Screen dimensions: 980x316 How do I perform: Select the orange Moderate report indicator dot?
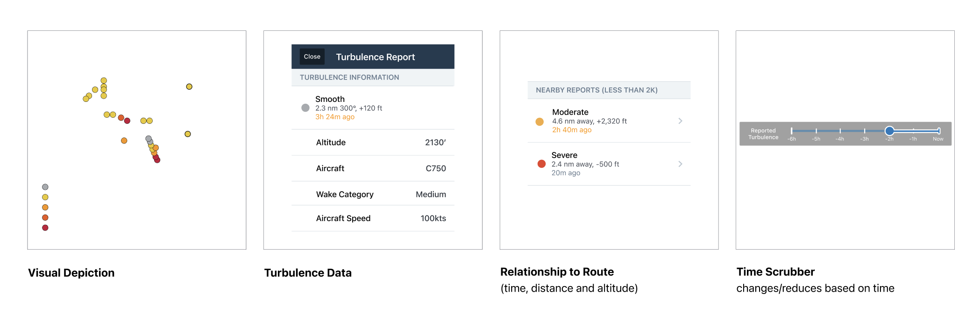[540, 122]
